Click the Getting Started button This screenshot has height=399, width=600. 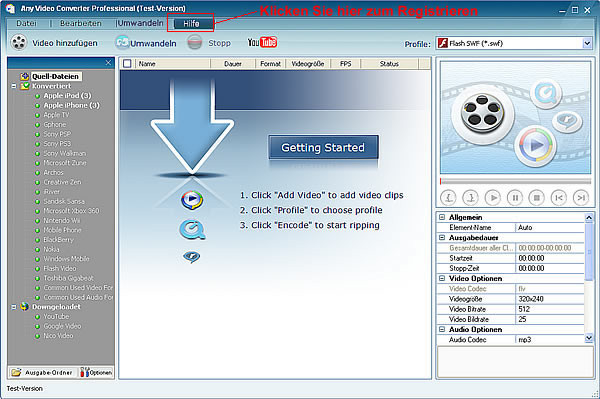(x=323, y=147)
